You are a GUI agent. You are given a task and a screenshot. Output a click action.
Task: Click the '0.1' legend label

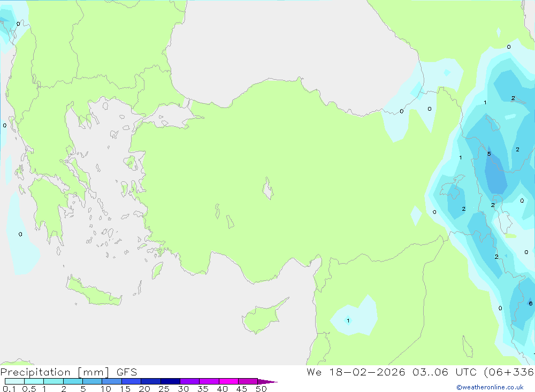pos(9,389)
